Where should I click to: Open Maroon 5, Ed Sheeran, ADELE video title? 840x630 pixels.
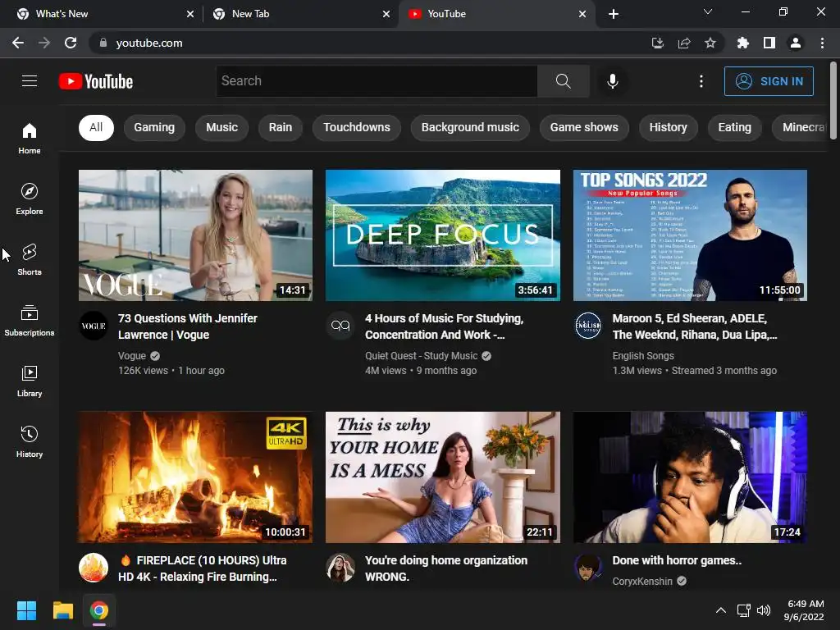point(695,326)
